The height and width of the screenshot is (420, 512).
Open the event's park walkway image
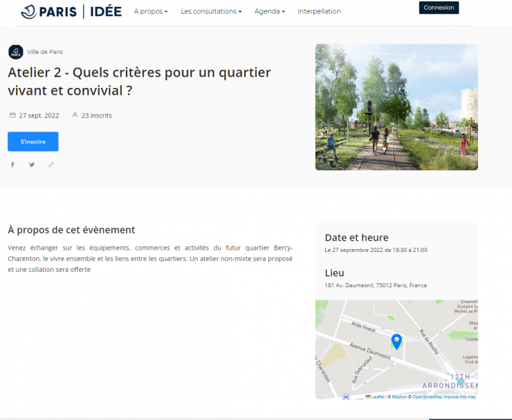396,107
